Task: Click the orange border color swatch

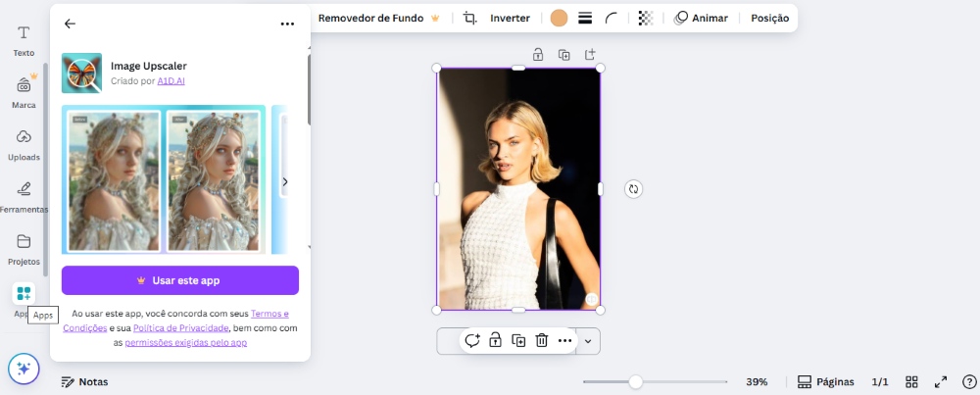Action: tap(559, 18)
